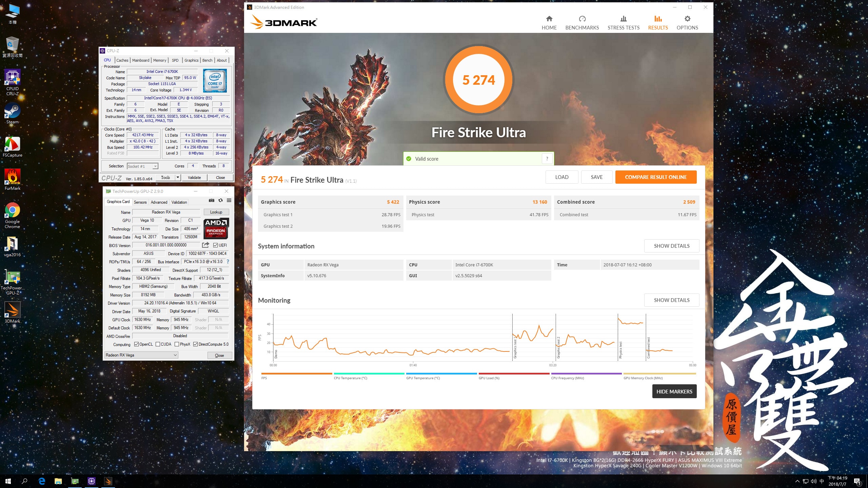
Task: Go to Benchmarks in 3DMark
Action: click(582, 23)
